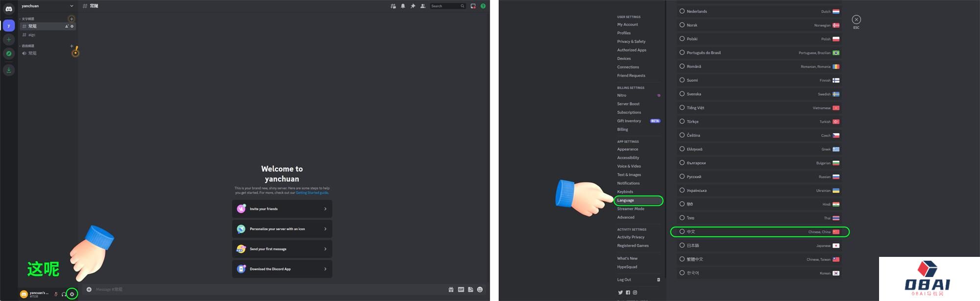
Task: Open Appearance in the settings sidebar
Action: click(x=628, y=149)
